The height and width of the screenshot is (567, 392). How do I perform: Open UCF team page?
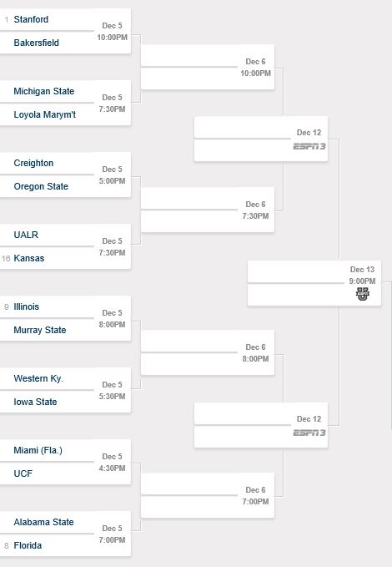tap(23, 473)
